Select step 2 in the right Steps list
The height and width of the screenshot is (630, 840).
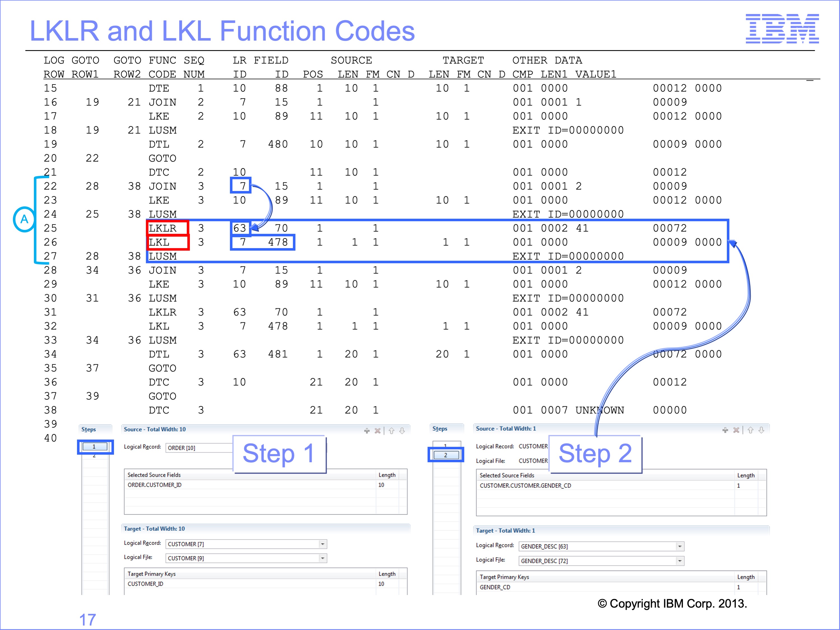(446, 455)
